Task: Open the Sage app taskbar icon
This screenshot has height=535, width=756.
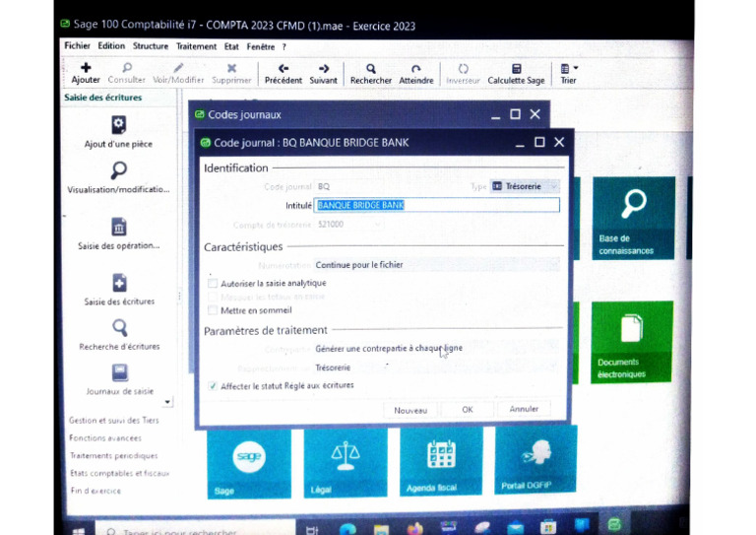Action: coord(614,524)
